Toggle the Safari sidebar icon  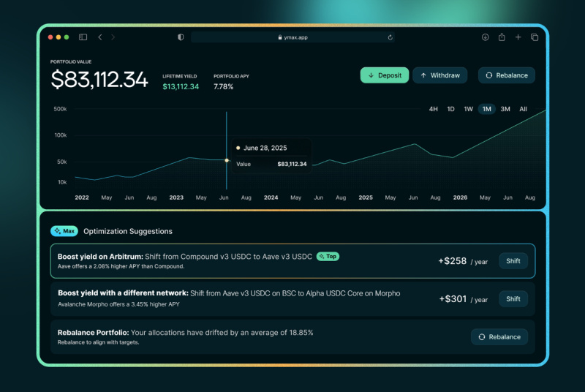[x=83, y=37]
